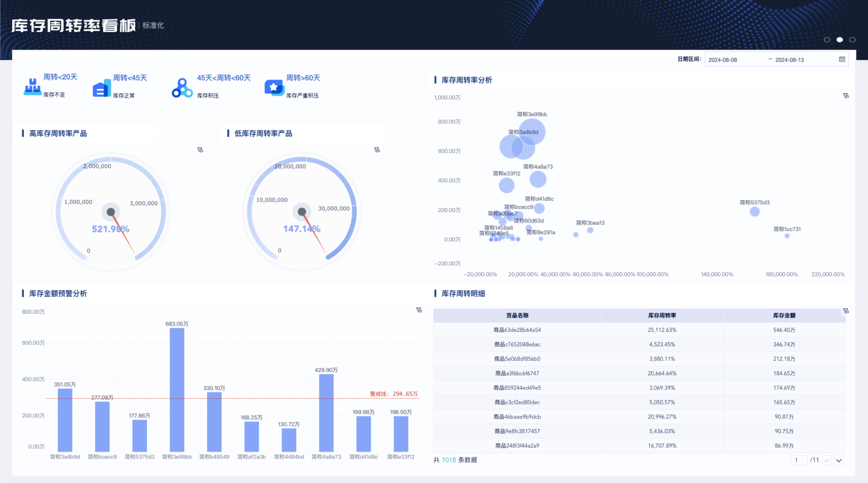Open the filter icon on the bubble chart

click(x=846, y=96)
